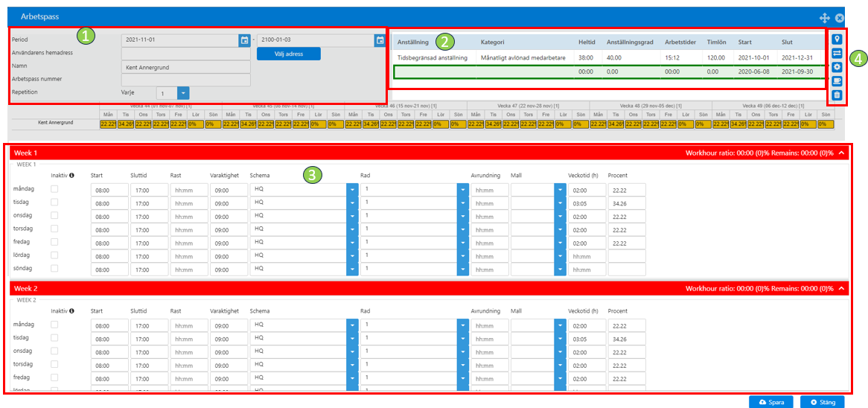Open the Period end date calendar icon
868x408 pixels.
coord(380,40)
